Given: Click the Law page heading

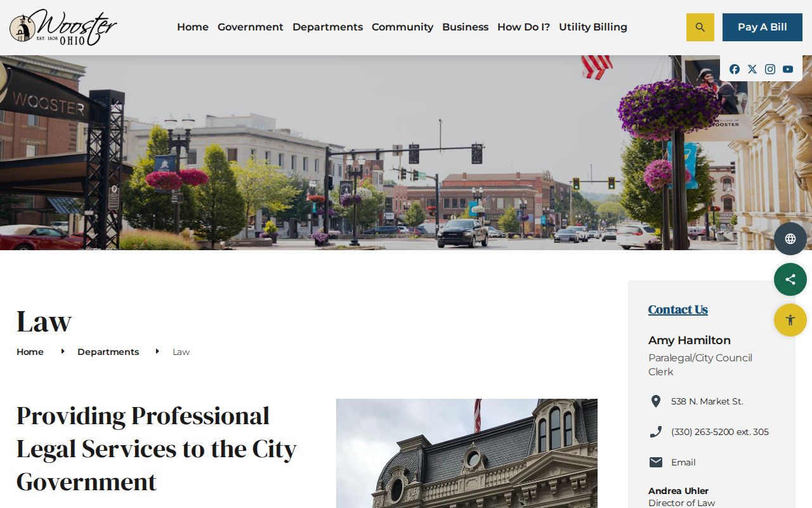Looking at the screenshot, I should [44, 321].
